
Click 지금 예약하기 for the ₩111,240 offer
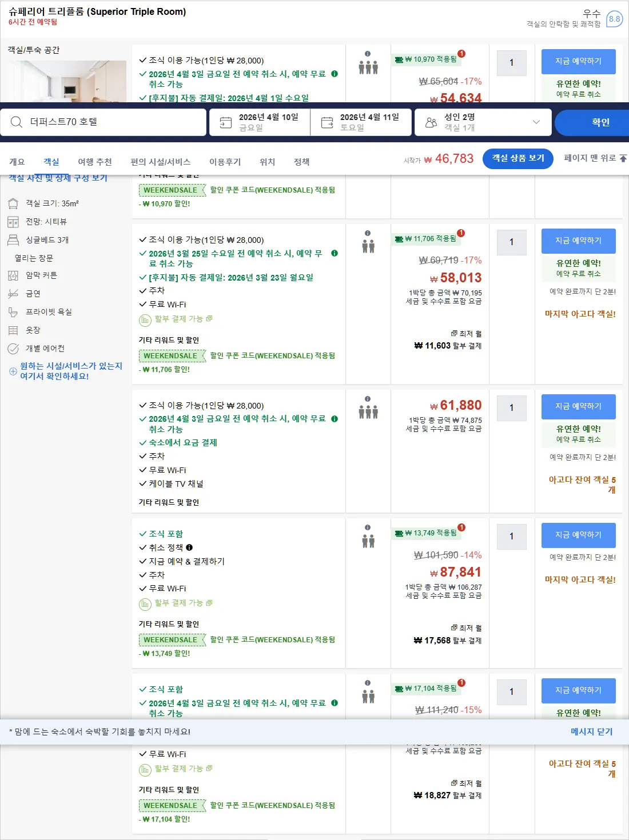tap(579, 690)
